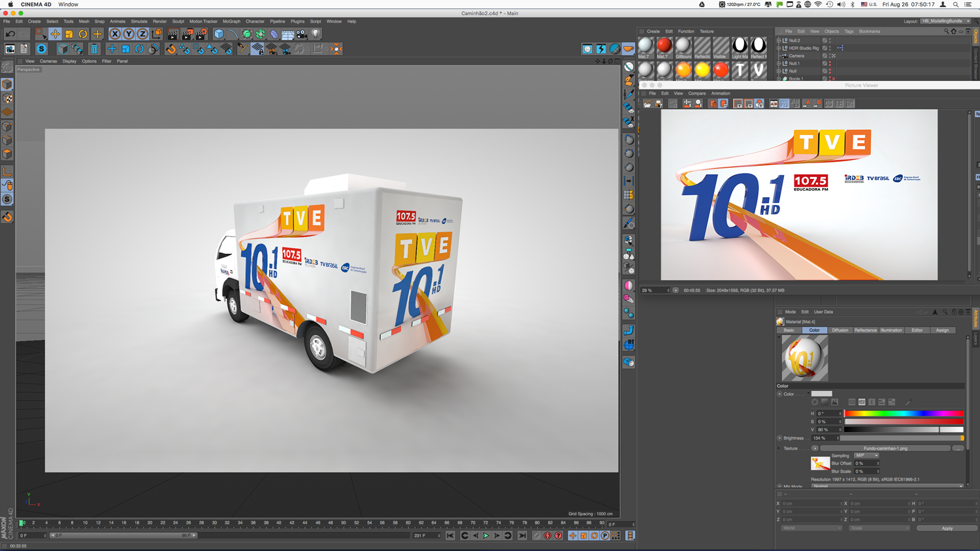Toggle the Y axis lock

tap(129, 34)
